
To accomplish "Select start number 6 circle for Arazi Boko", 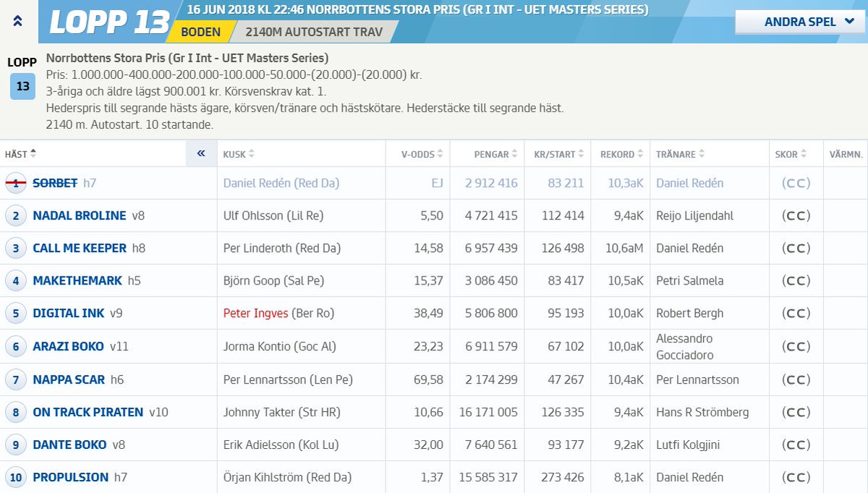I will 16,347.
